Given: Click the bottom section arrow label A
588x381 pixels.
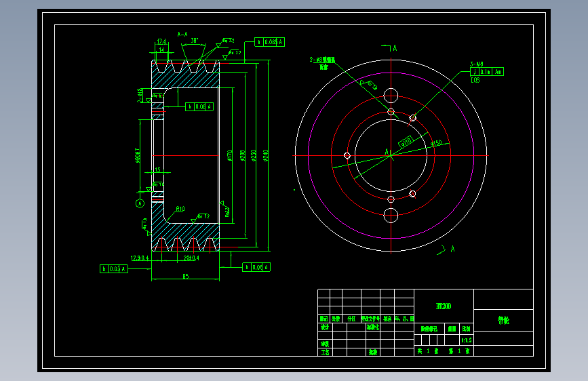Looking at the screenshot, I should pos(452,249).
